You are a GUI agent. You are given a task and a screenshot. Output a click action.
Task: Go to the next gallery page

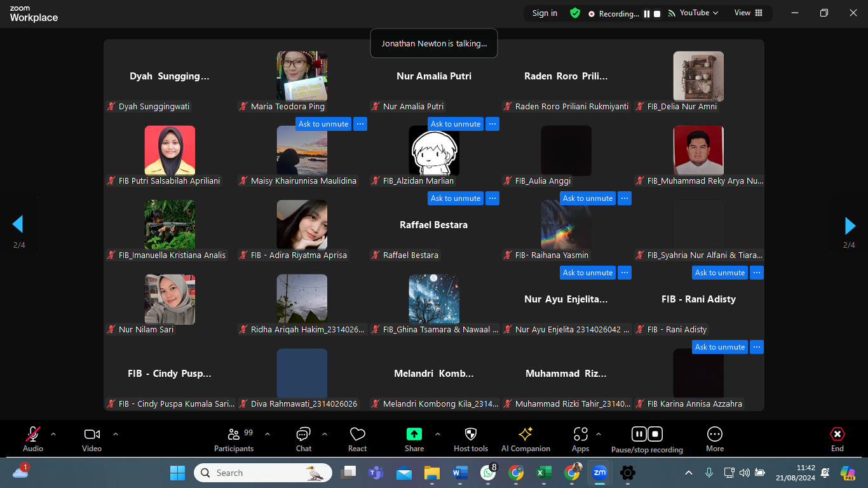tap(850, 226)
